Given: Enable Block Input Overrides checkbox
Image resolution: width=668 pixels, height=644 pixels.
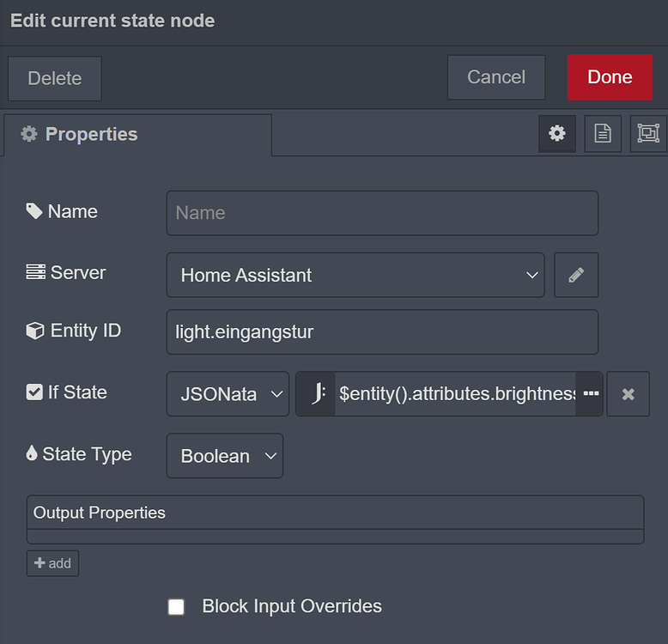Looking at the screenshot, I should point(176,607).
